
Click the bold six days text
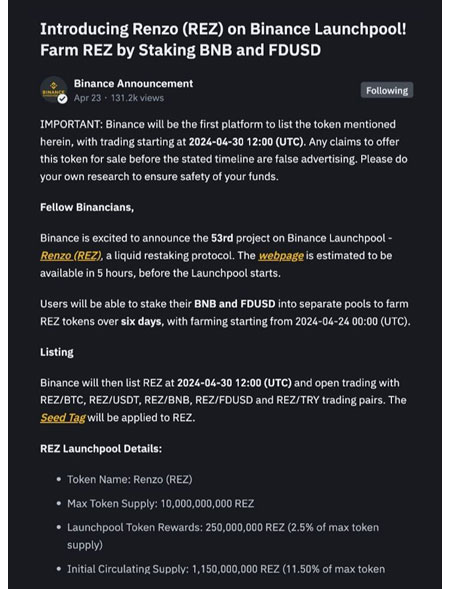(x=142, y=322)
